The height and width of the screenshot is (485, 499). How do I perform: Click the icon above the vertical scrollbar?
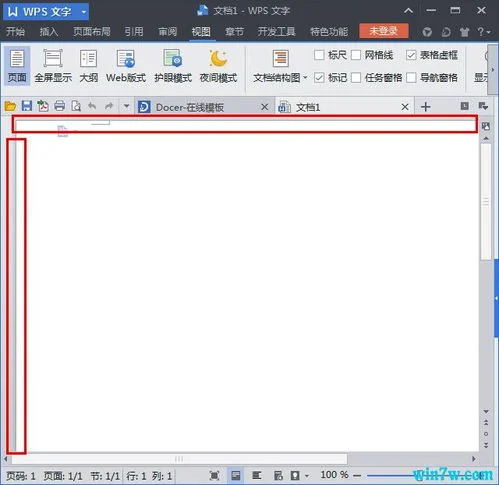tap(486, 126)
